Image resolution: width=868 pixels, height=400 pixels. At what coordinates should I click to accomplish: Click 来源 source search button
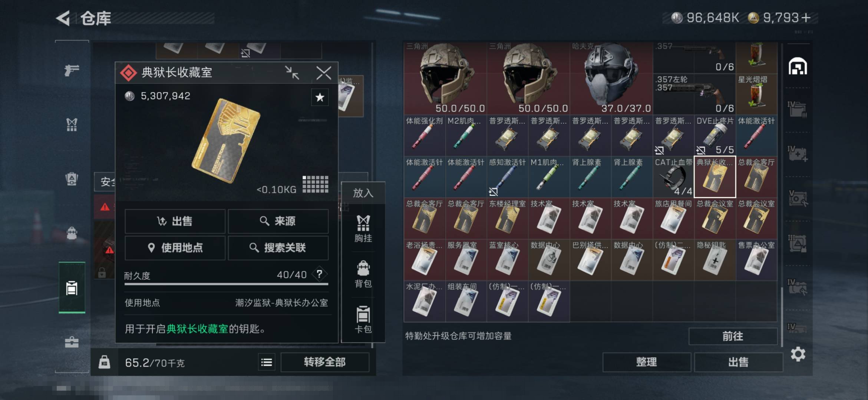[278, 221]
